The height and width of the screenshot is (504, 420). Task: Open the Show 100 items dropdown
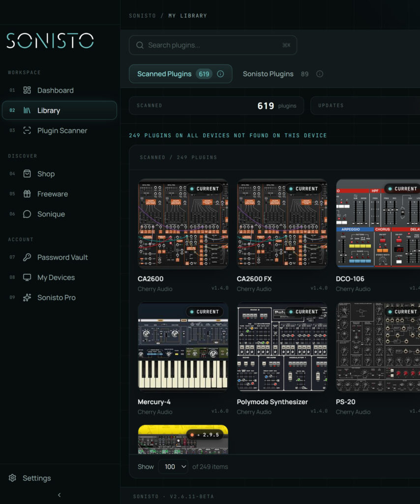pyautogui.click(x=174, y=467)
